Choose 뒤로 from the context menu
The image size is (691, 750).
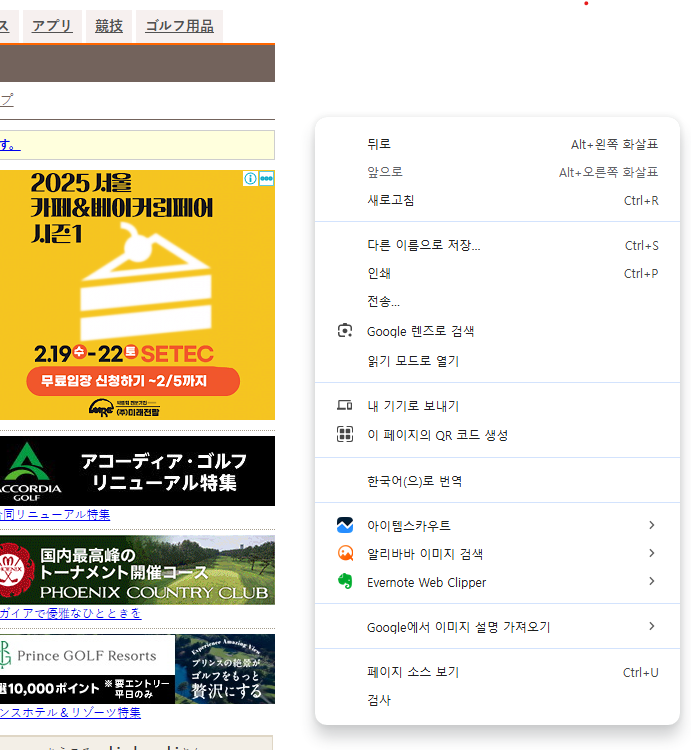497,144
